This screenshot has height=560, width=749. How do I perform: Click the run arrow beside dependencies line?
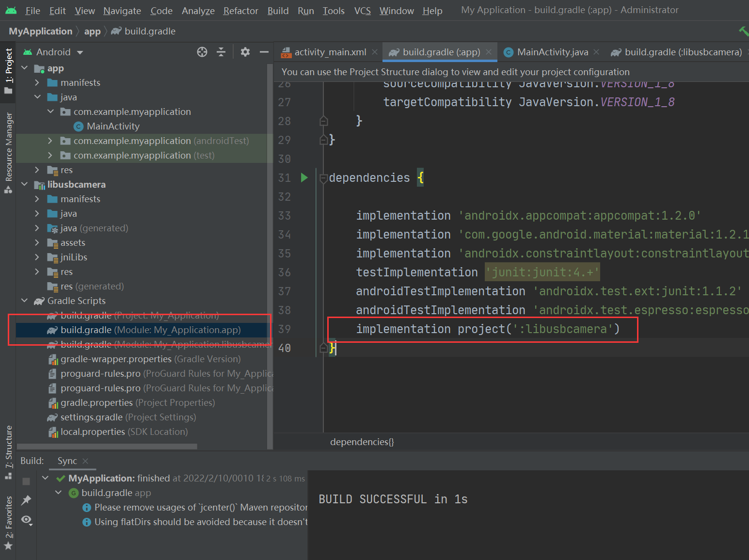304,177
